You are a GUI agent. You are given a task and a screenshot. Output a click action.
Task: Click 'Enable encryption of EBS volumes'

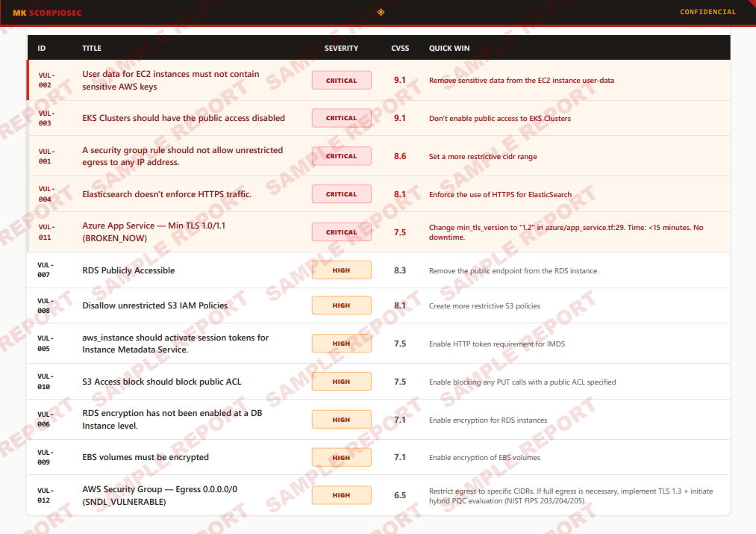(484, 458)
